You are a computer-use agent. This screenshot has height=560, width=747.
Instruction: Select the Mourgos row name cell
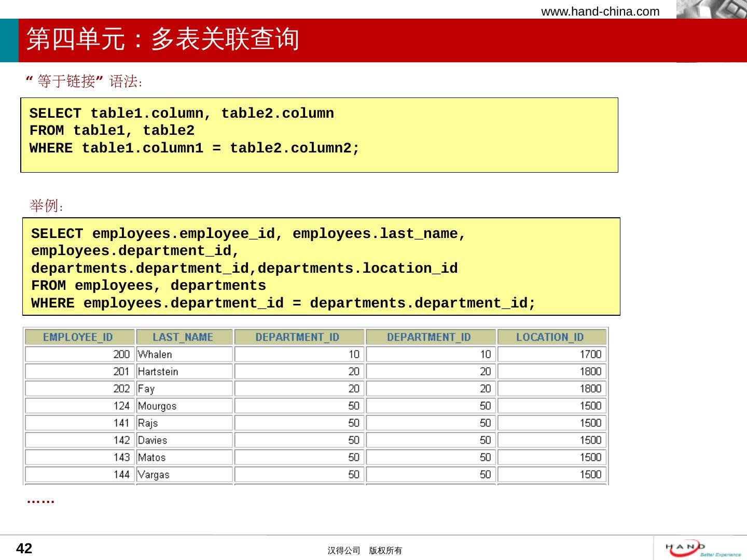184,406
